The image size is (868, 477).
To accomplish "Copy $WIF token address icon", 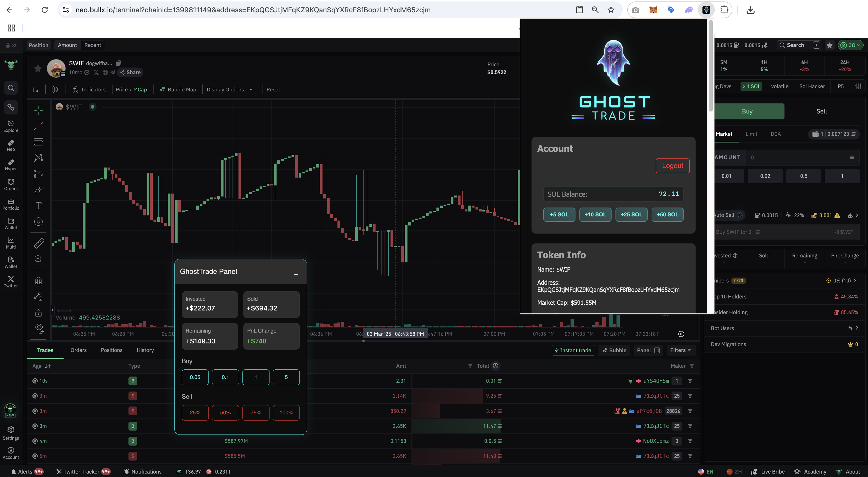I will [119, 63].
